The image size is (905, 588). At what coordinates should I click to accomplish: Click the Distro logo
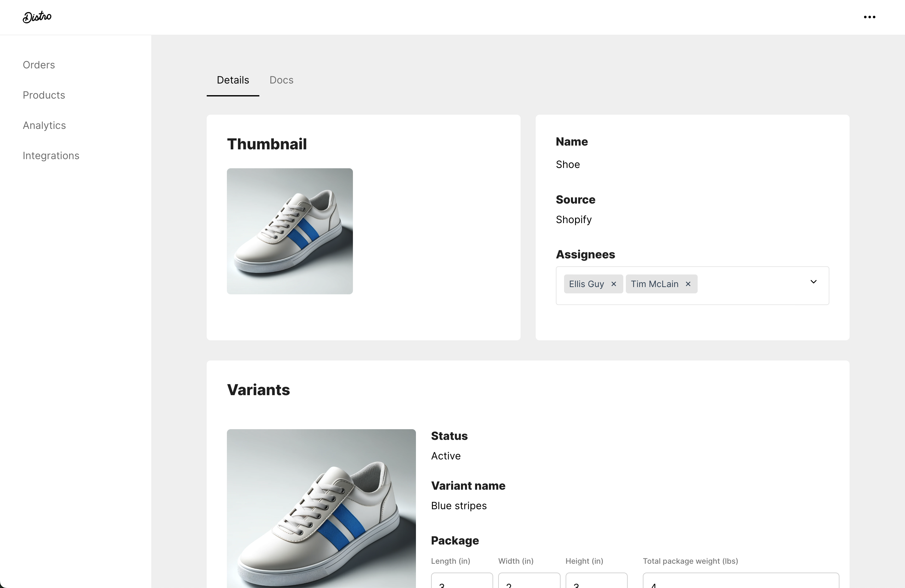[37, 17]
